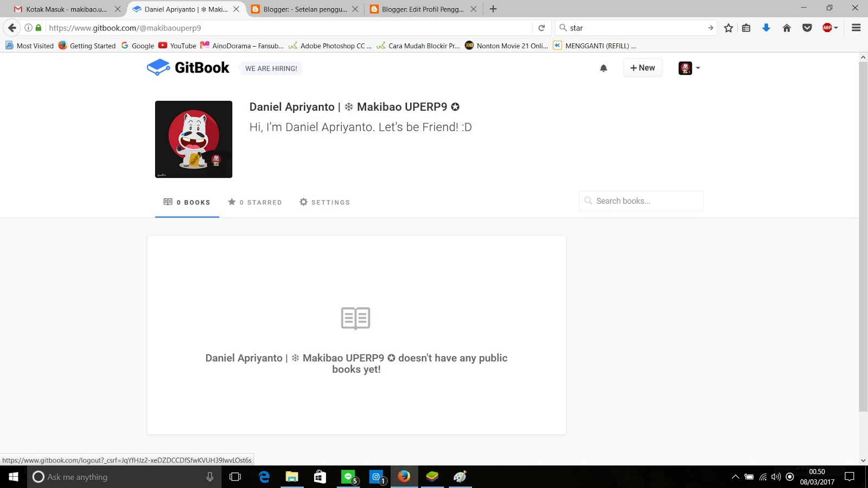Open the MENGGANTI (REFILL) bookmark
Screen dimensions: 868x488
(x=595, y=46)
